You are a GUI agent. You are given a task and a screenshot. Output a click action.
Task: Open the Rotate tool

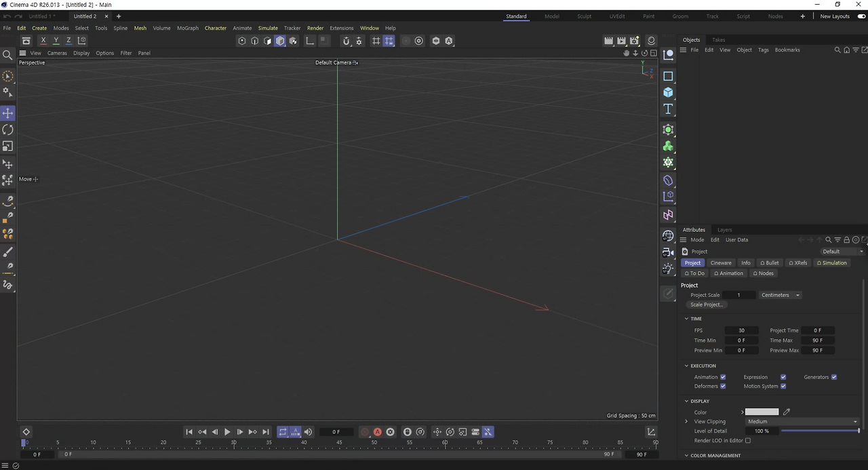pyautogui.click(x=8, y=130)
